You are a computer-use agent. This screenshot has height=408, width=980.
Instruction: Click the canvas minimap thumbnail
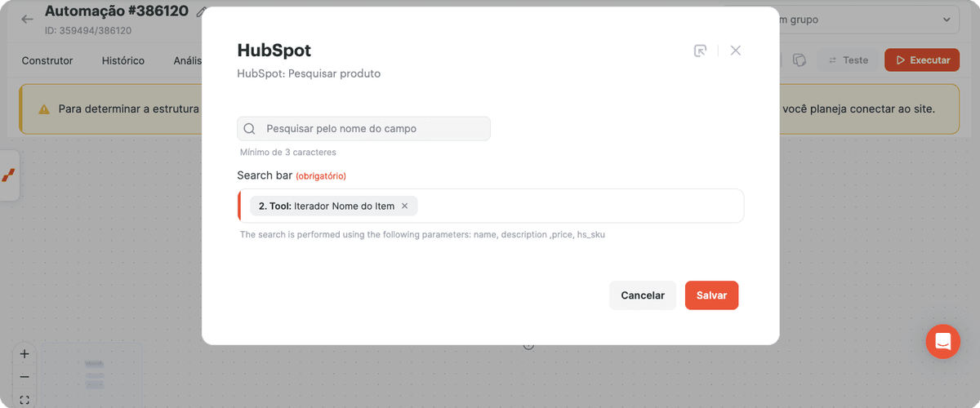point(91,375)
